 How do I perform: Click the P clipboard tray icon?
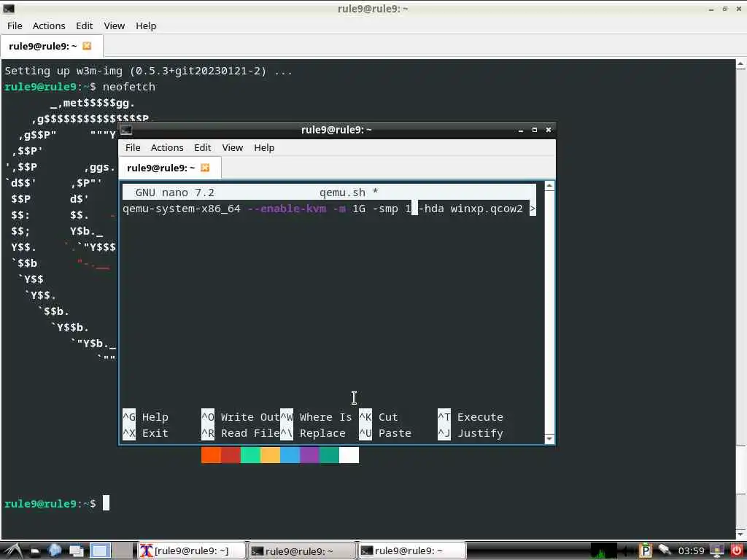(x=645, y=551)
